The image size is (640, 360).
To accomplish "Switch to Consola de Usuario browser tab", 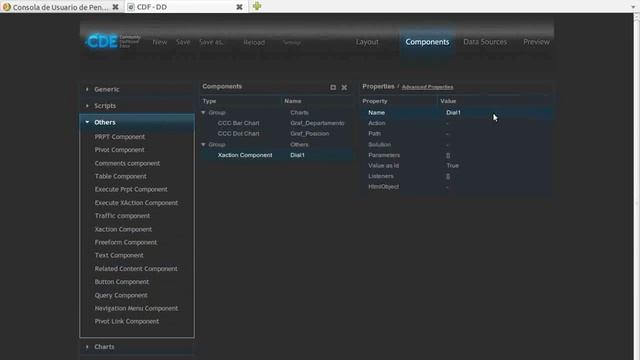I will tap(61, 7).
